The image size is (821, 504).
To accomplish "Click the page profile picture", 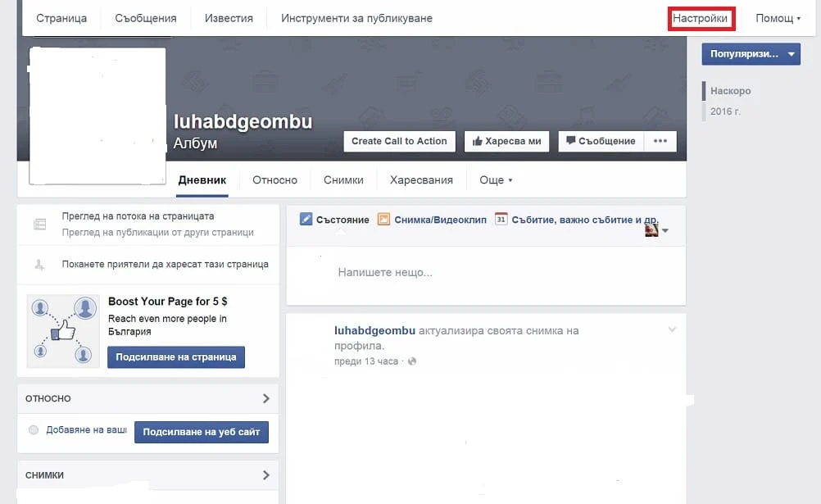I will [98, 116].
